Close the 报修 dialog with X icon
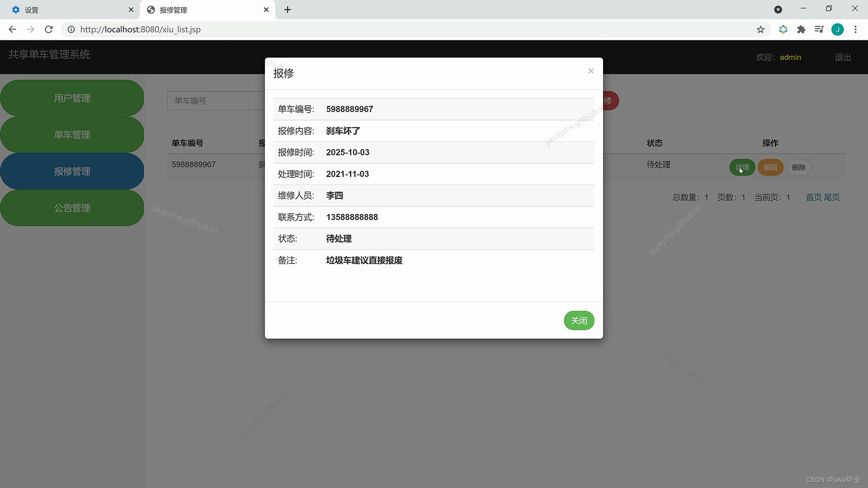 (x=590, y=71)
